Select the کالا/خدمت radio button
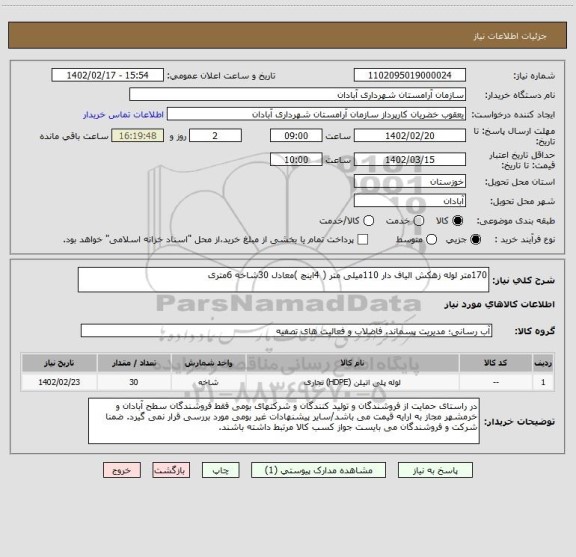 point(368,221)
